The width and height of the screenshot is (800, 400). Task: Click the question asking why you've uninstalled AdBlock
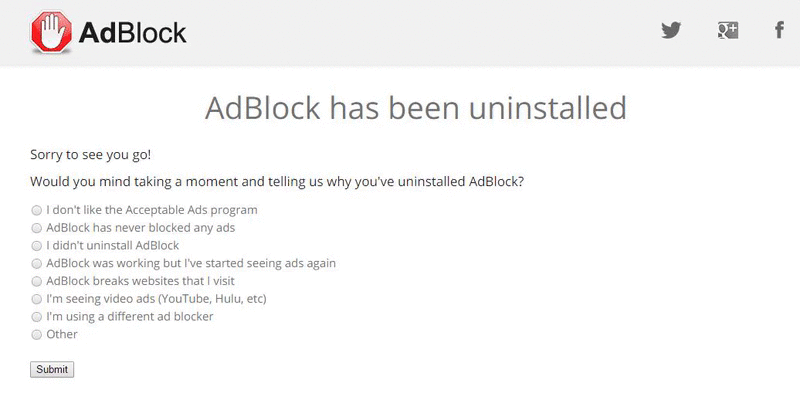click(x=277, y=182)
